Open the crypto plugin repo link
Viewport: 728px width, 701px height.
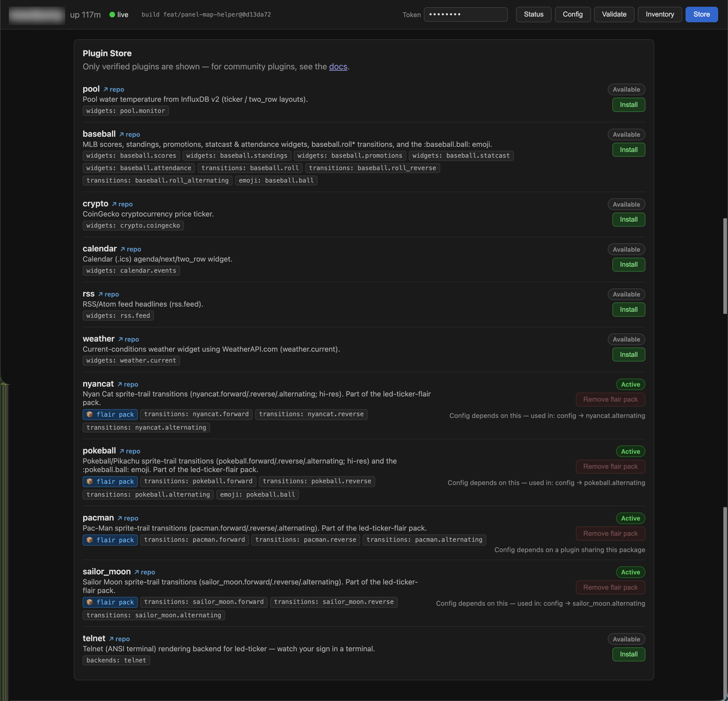click(122, 204)
